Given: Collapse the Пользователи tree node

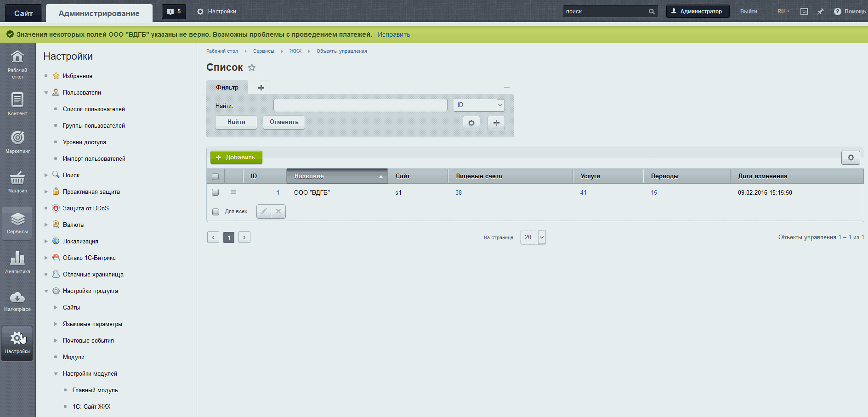Looking at the screenshot, I should click(x=46, y=93).
